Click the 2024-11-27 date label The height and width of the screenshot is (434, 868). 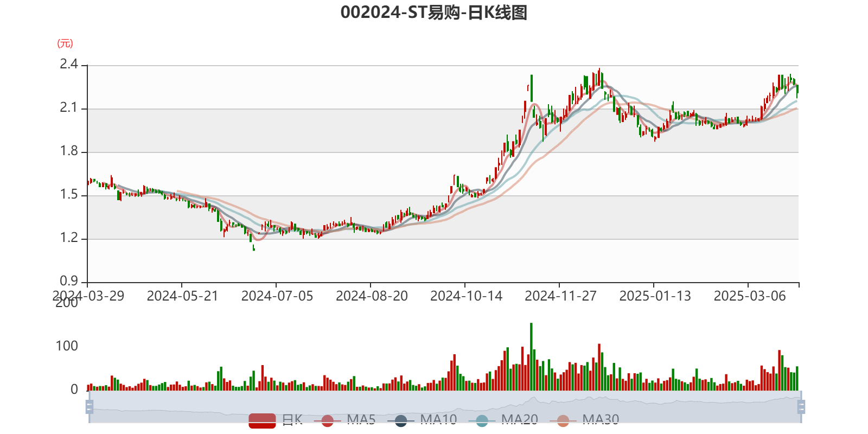tap(560, 296)
